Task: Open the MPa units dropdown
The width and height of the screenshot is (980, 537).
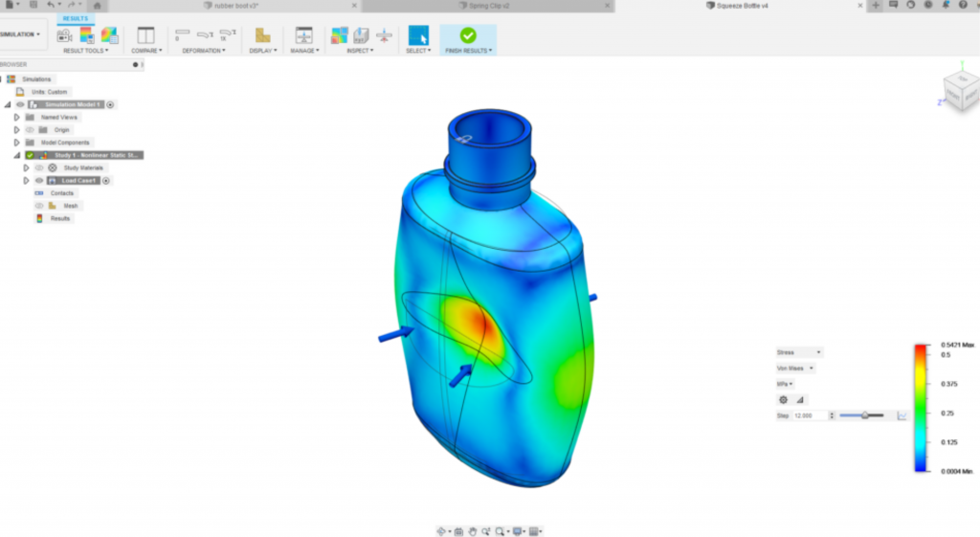Action: click(x=785, y=384)
